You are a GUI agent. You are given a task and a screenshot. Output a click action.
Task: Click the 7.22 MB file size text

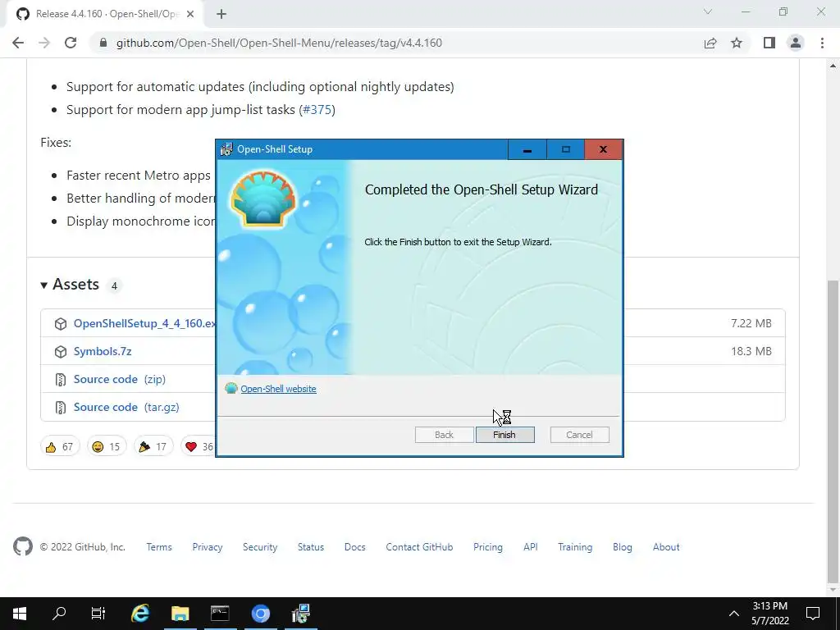(x=751, y=323)
